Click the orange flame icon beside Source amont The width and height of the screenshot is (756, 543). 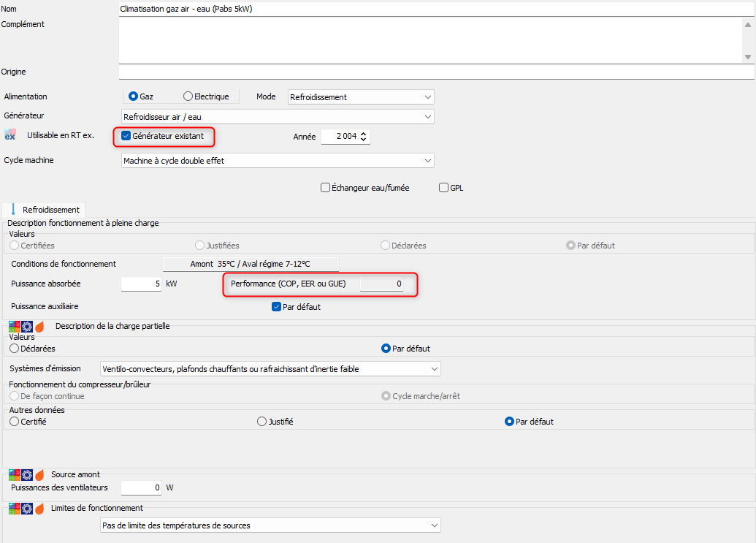coord(39,475)
